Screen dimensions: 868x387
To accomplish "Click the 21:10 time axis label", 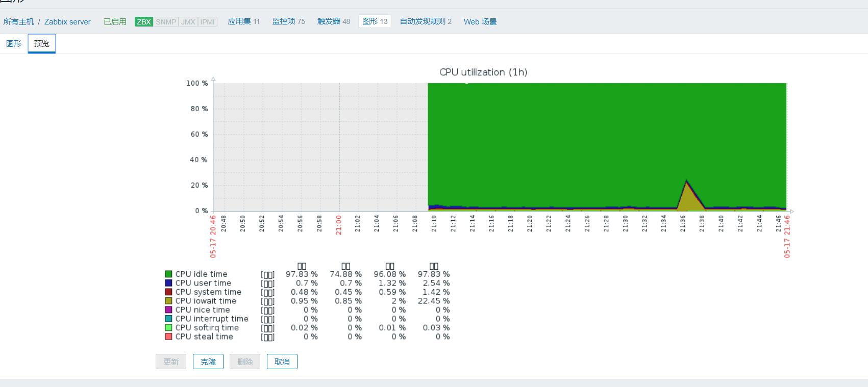I will coord(434,223).
